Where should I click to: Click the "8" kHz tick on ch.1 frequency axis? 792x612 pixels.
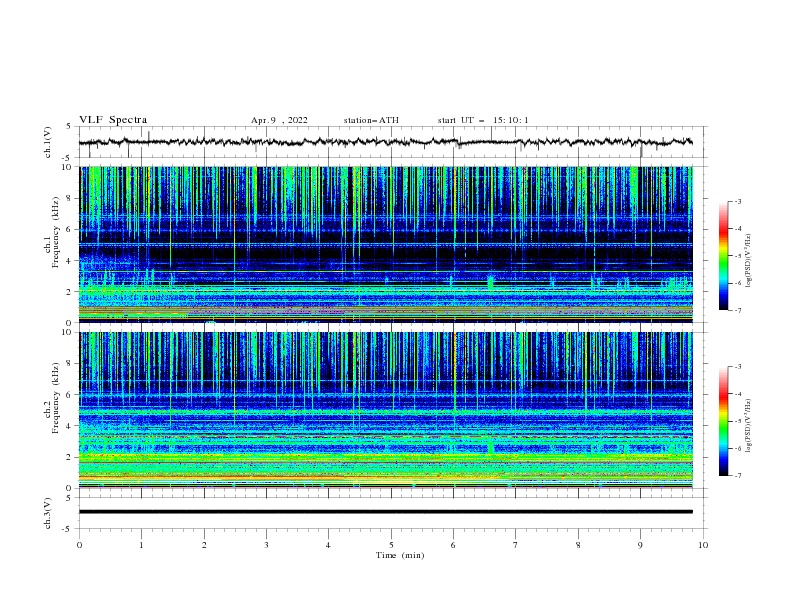point(70,198)
